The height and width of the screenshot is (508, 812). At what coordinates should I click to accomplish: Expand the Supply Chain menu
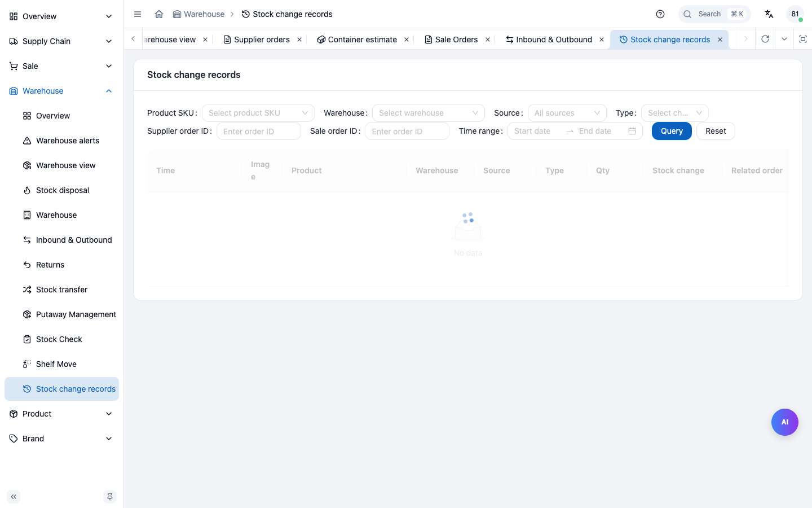click(x=61, y=41)
